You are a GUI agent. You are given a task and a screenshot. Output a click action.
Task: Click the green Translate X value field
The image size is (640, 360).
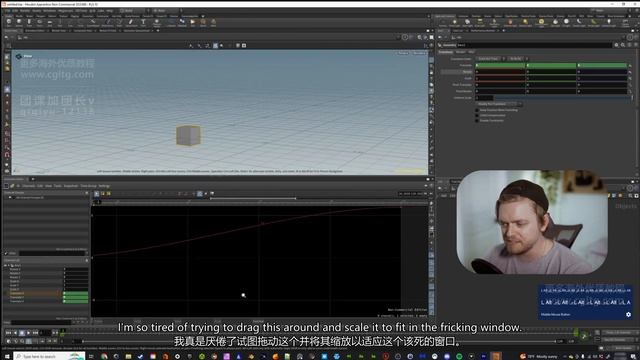500,65
